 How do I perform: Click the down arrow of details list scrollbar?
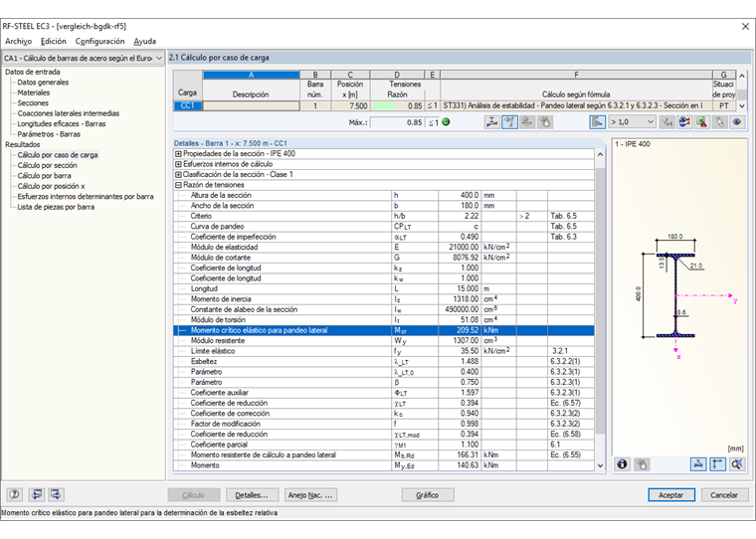click(x=600, y=465)
